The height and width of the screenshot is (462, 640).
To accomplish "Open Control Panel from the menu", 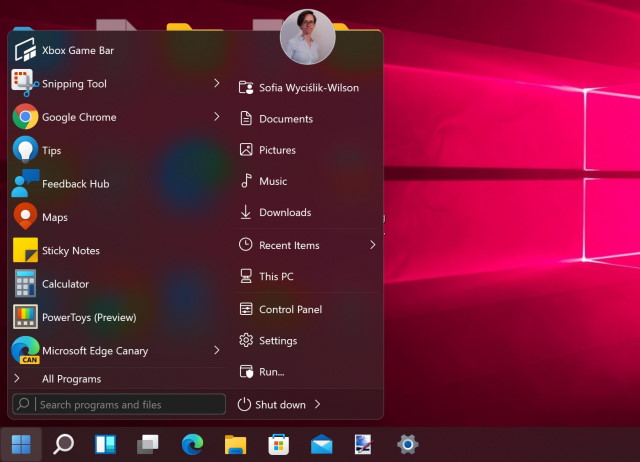I will point(290,310).
